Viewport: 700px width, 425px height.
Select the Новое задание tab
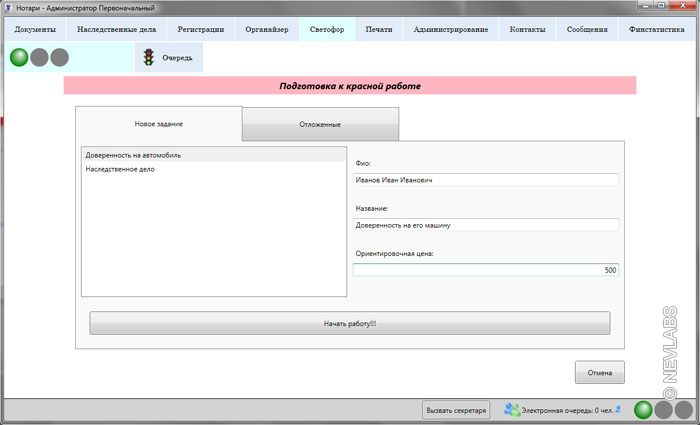(x=159, y=124)
